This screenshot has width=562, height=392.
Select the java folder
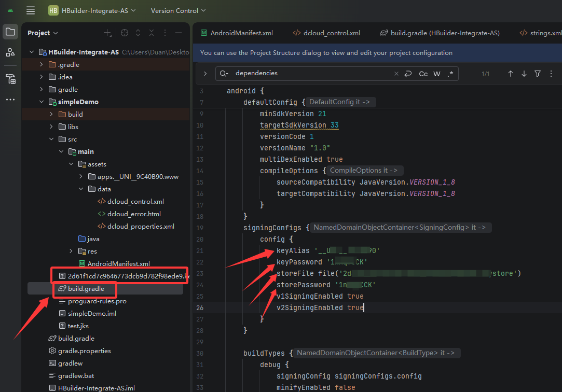point(89,239)
